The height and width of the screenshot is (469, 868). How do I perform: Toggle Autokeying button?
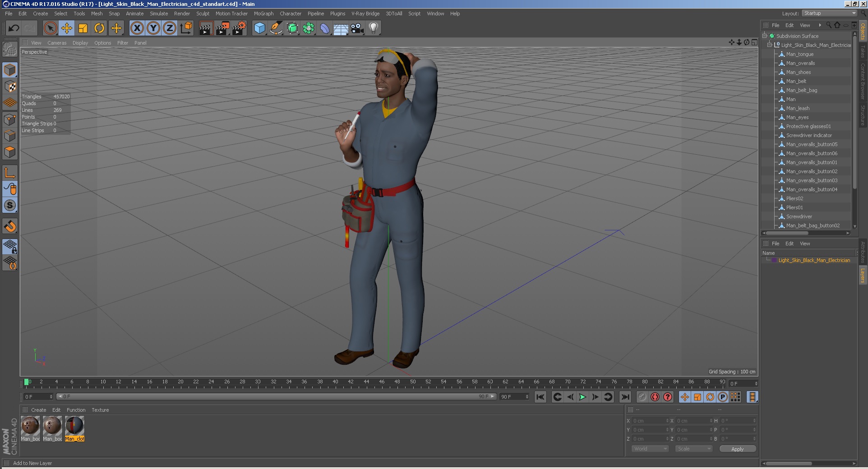coord(655,397)
